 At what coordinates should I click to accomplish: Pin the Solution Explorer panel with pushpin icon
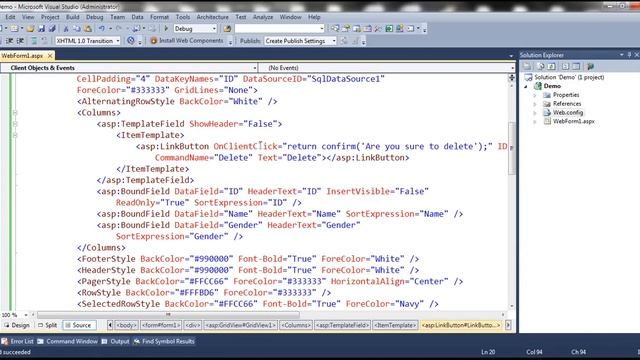click(629, 55)
